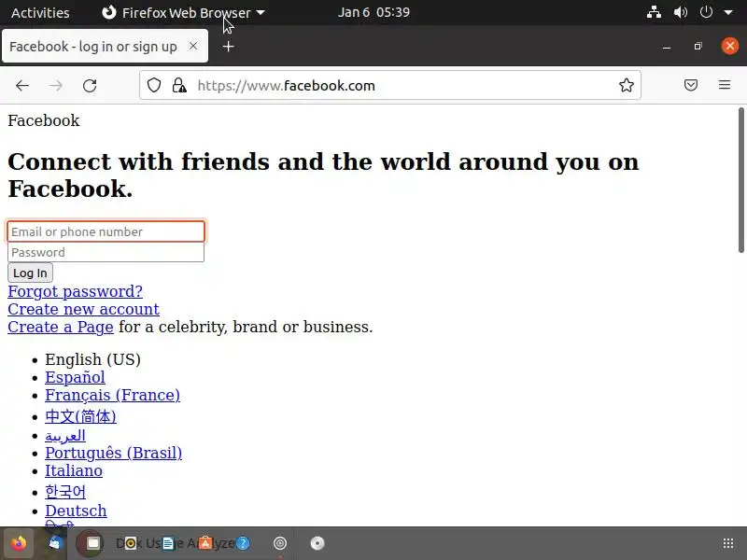
Task: Switch language to Français (France)
Action: click(x=112, y=395)
